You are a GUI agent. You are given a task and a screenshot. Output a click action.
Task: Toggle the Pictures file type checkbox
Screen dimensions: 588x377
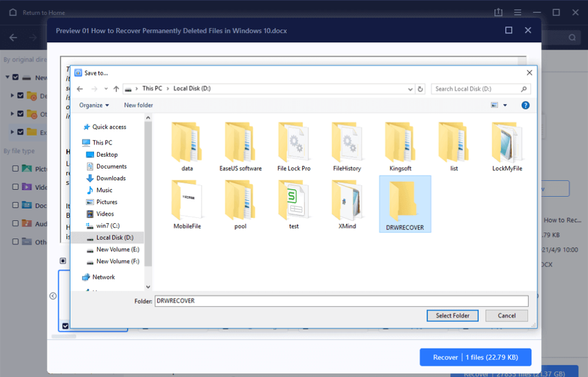click(15, 169)
